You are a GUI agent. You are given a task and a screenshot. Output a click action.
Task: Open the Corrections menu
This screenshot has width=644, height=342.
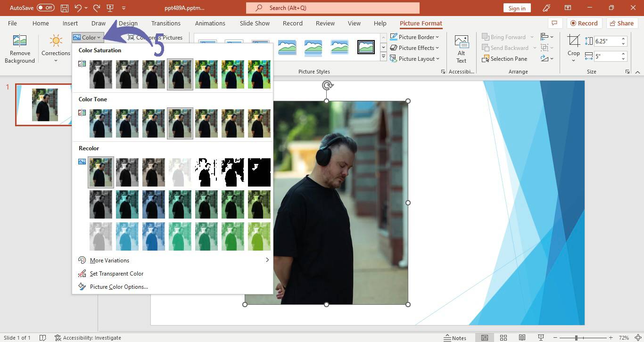[56, 49]
